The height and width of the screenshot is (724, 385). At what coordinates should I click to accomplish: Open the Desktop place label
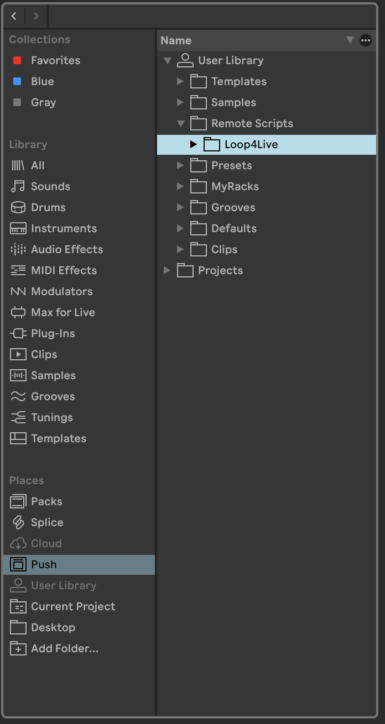pyautogui.click(x=53, y=627)
